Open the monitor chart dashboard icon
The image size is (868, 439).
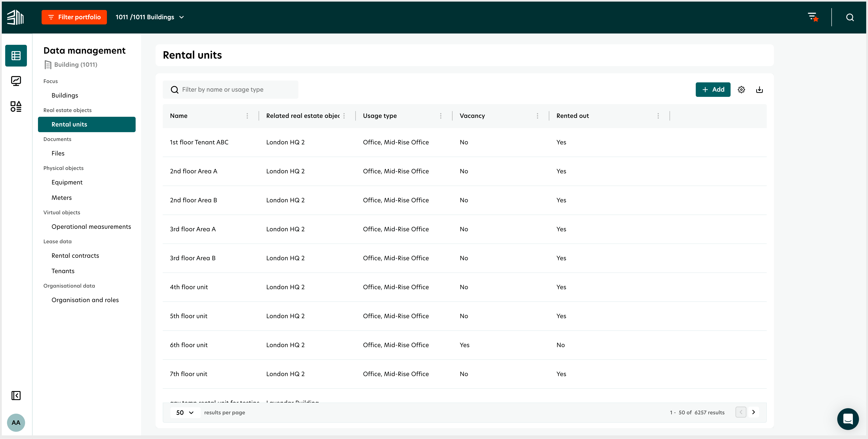16,81
